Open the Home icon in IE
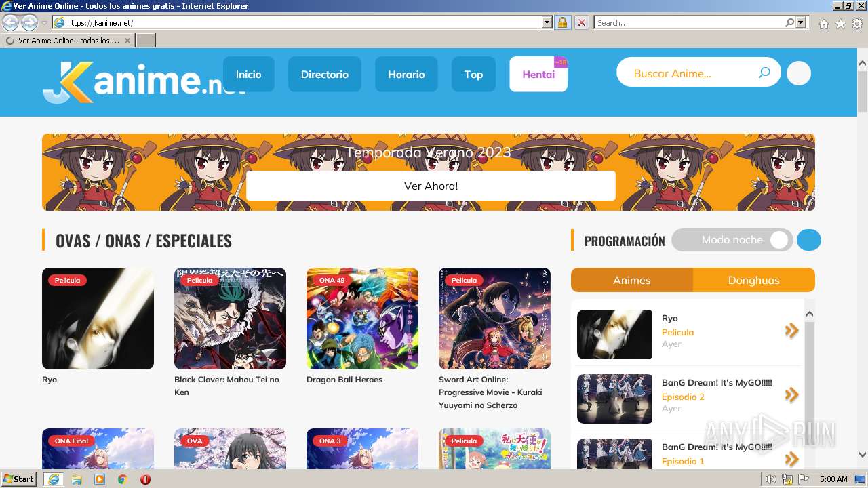The height and width of the screenshot is (488, 868). [x=823, y=24]
